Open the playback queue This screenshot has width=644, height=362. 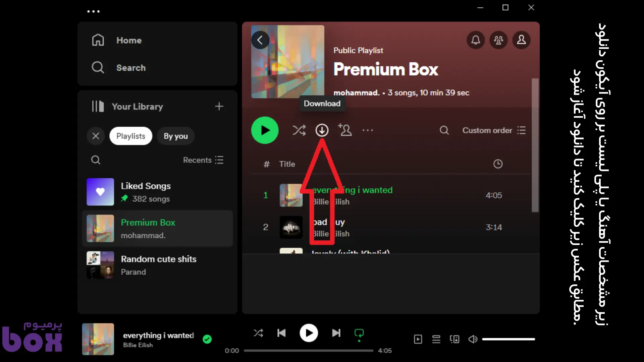coord(436,339)
